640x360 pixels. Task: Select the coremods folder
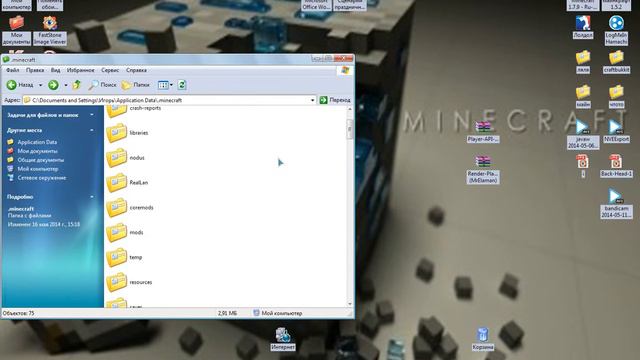(130, 208)
